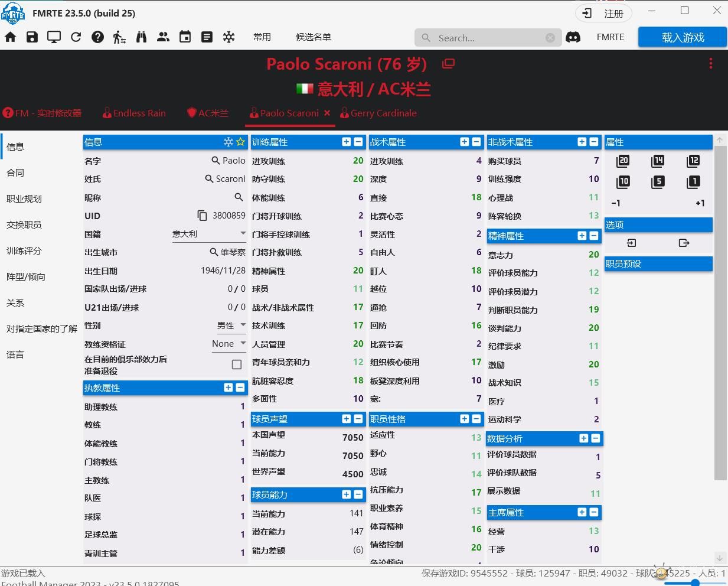
Task: Switch to the FM - 实时修改器 tab
Action: [x=42, y=113]
